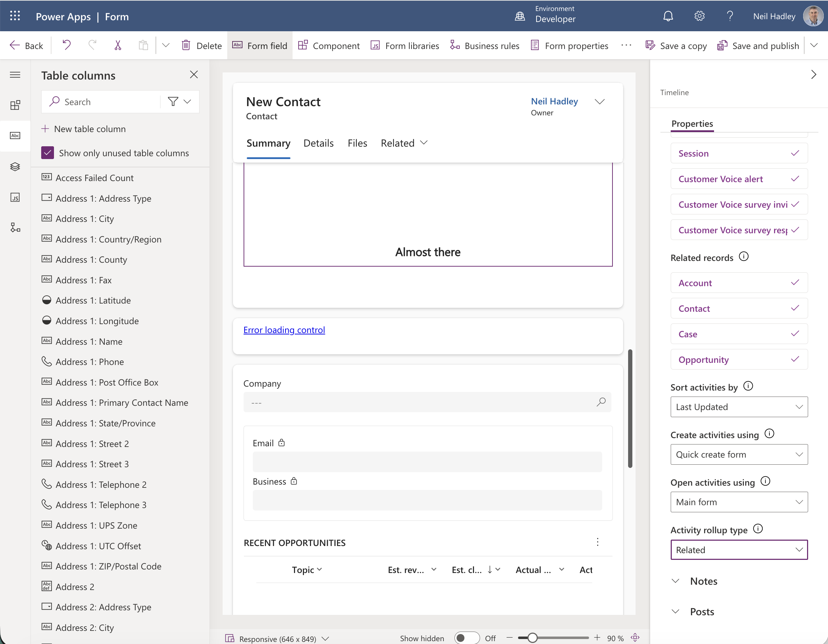
Task: Click the Redo arrow icon
Action: click(92, 45)
